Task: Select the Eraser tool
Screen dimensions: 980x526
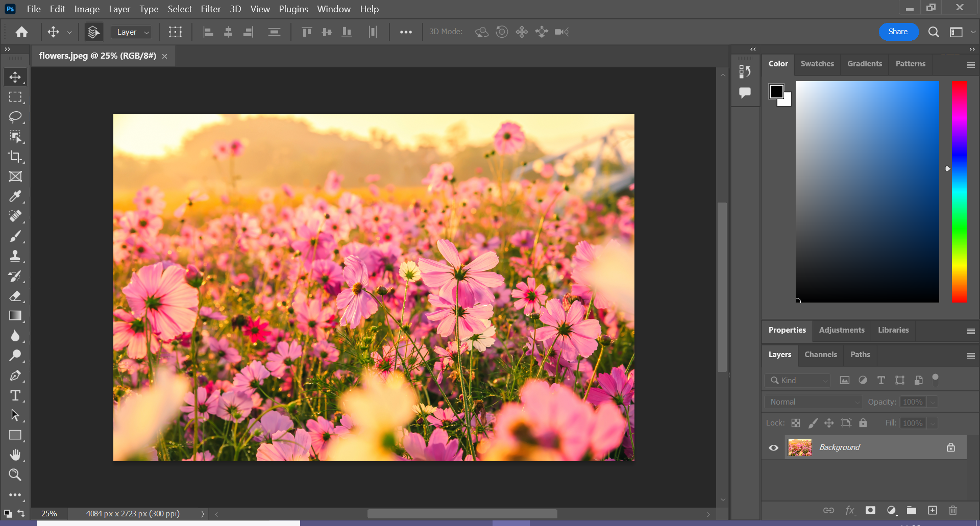Action: coord(15,296)
